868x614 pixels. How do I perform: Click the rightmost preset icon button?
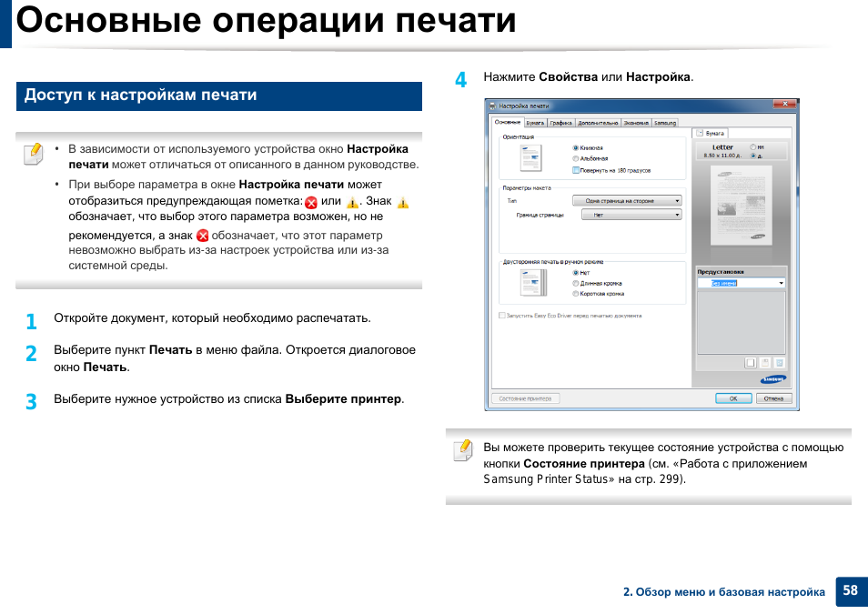coord(779,362)
